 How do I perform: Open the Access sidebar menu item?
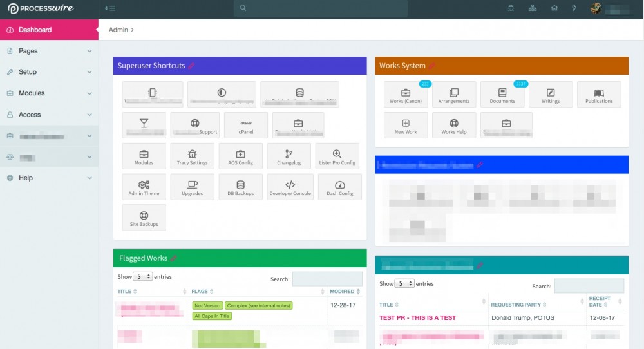tap(49, 115)
